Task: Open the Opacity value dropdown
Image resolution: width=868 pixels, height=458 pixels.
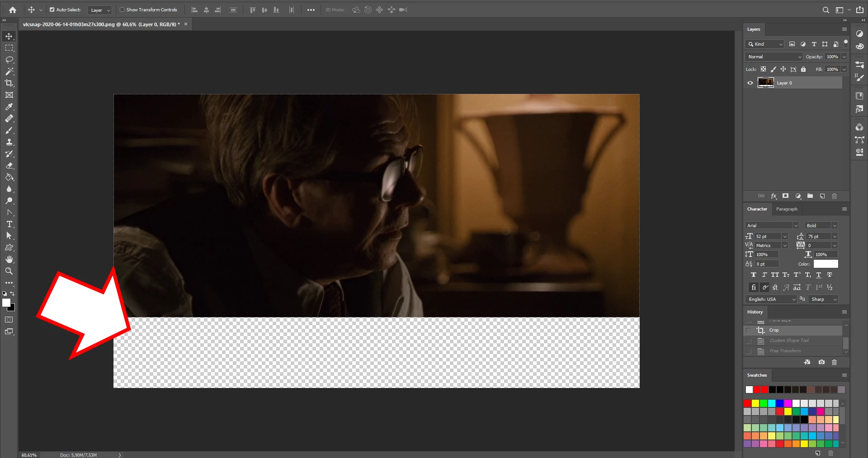Action: pos(844,56)
